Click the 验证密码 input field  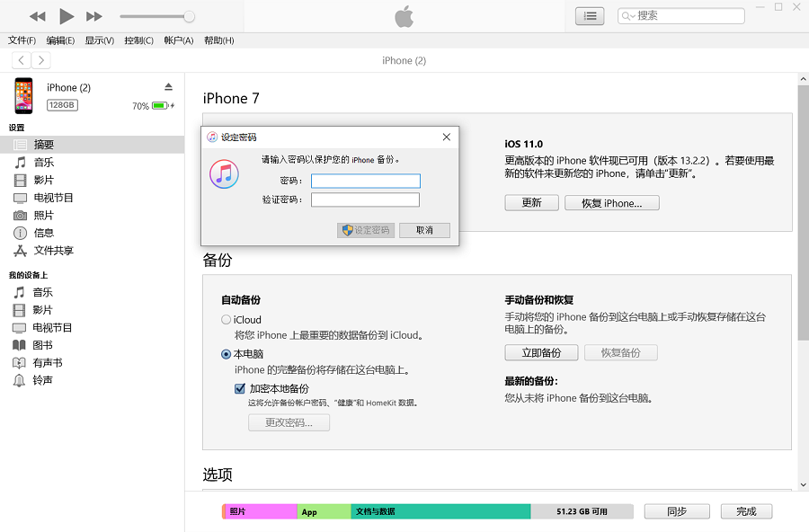click(365, 199)
